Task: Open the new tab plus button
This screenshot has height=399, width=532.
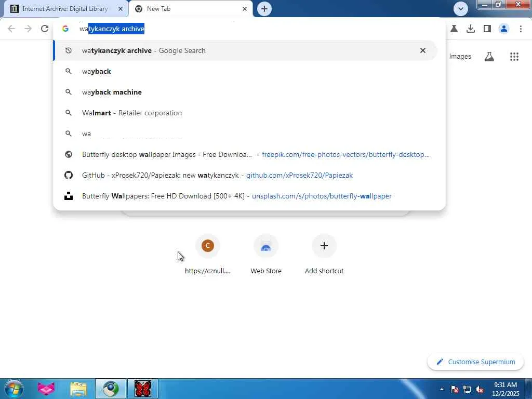Action: click(264, 9)
